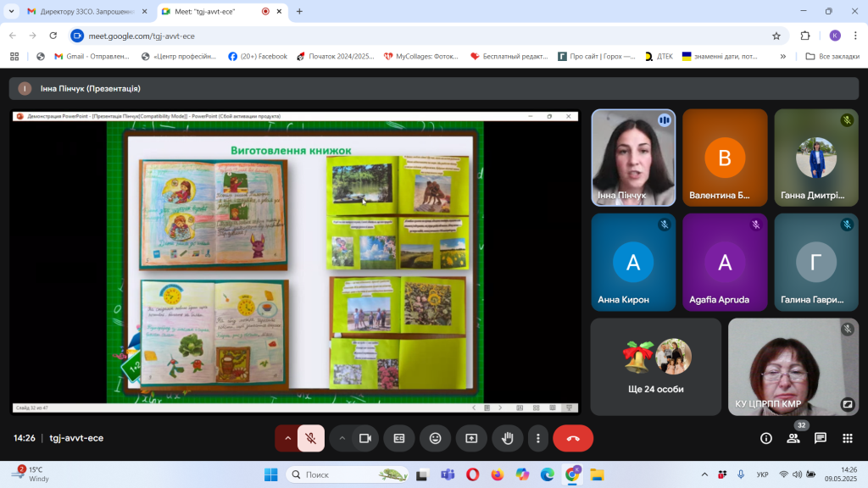Toggle the camera button on

click(365, 438)
